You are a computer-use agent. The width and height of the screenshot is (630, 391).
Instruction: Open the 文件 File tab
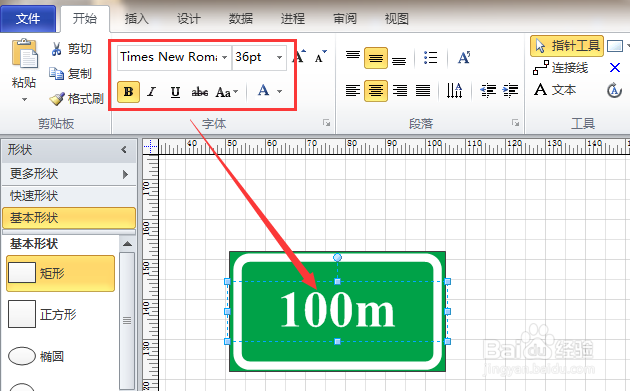[x=28, y=18]
